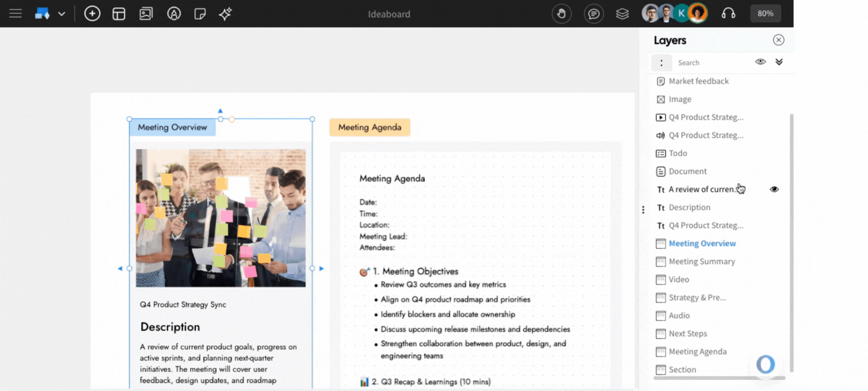Screen dimensions: 868x391
Task: Open the Layers panel kebab options menu
Action: coord(661,62)
